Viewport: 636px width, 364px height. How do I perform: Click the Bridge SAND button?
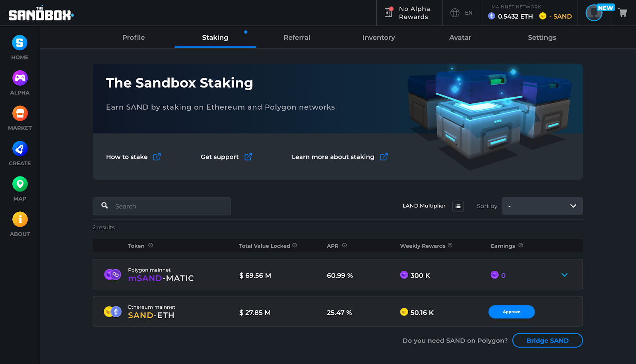(548, 341)
